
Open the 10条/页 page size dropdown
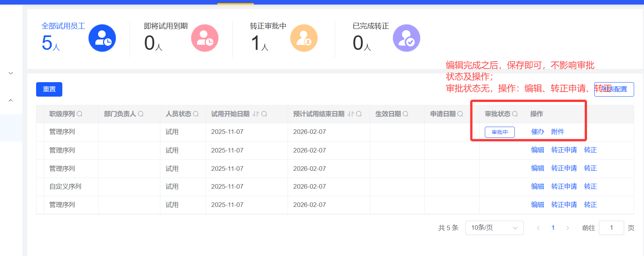[494, 228]
